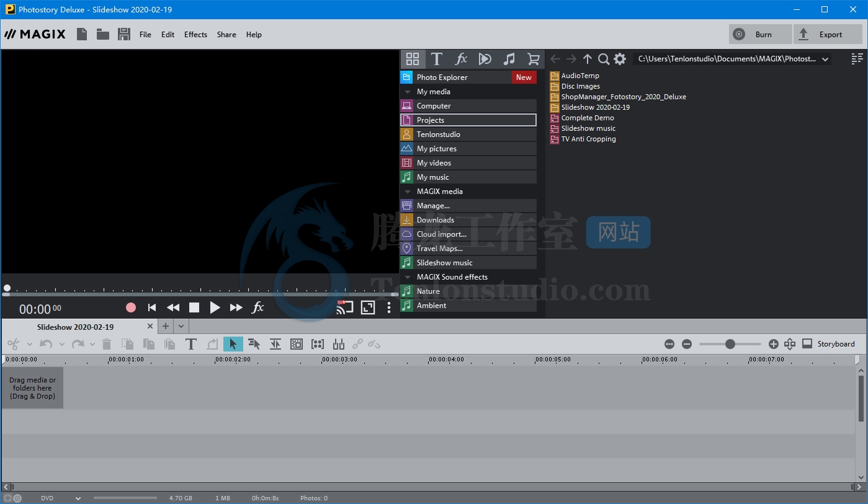Open the Share menu

[226, 35]
